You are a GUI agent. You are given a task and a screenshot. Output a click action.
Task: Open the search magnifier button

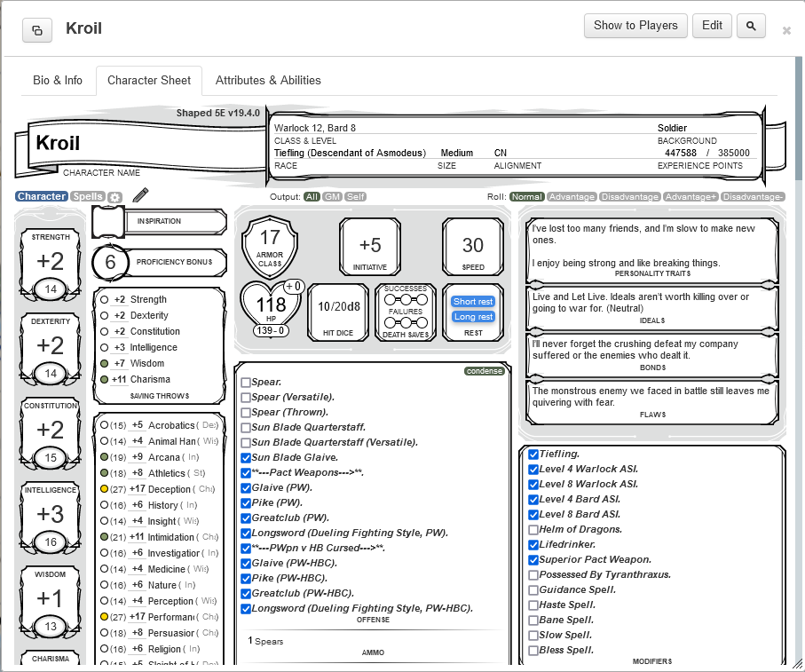pyautogui.click(x=751, y=26)
